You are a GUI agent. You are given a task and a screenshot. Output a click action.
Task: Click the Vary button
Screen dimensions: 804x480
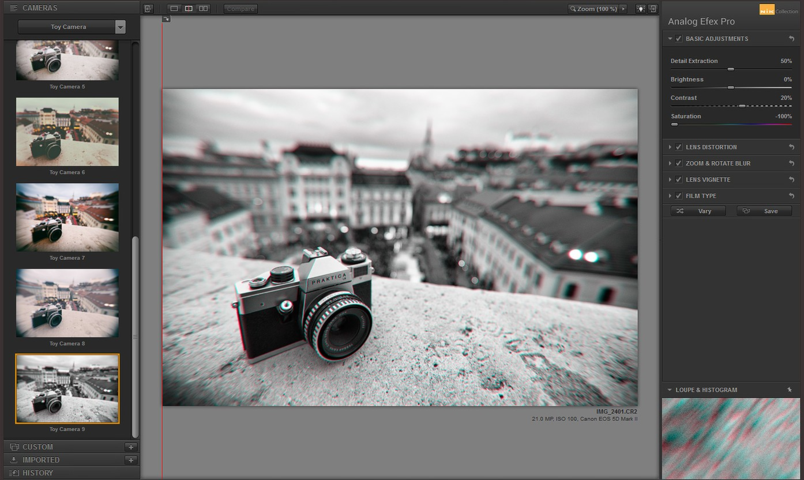pyautogui.click(x=698, y=211)
